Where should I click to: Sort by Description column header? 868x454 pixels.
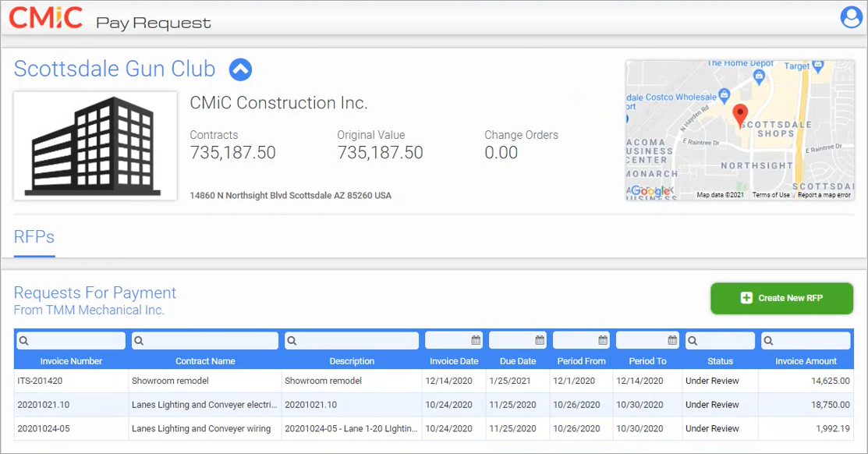352,361
